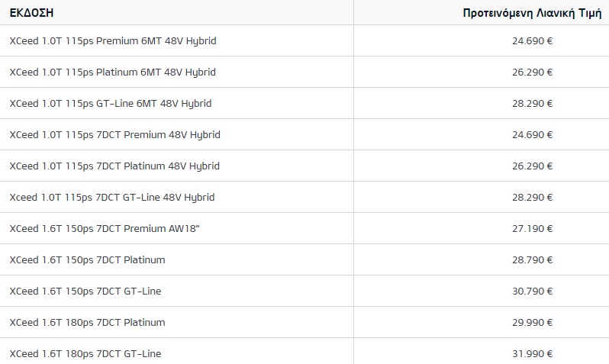Select XCeed 1.6T 150ps 7DCT Platinum row
This screenshot has width=609, height=364.
pos(87,259)
